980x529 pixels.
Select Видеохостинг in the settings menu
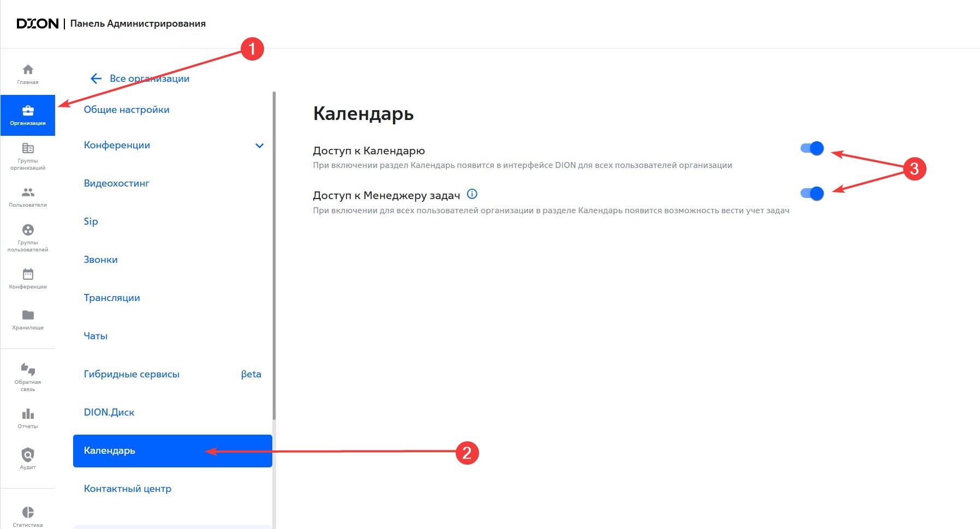117,183
